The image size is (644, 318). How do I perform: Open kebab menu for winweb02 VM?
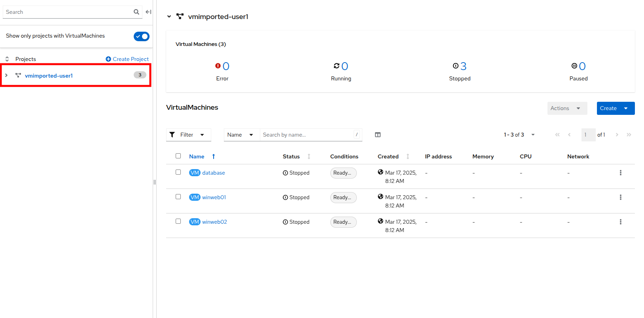click(620, 222)
